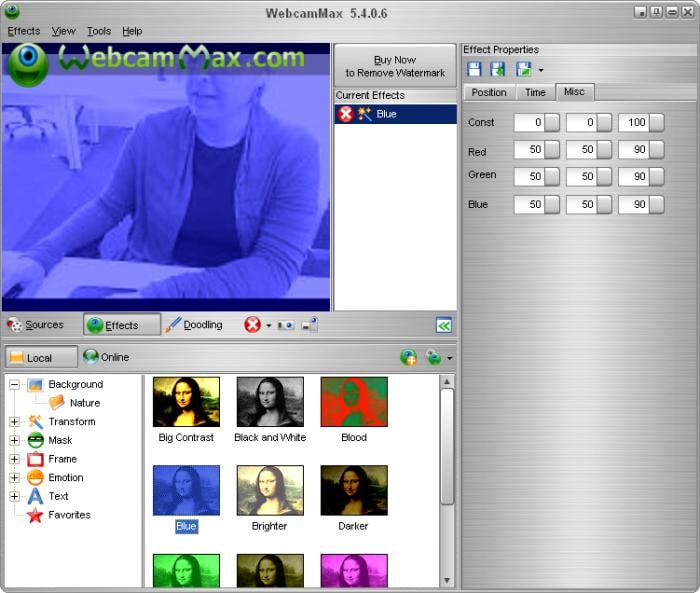Click the WebcamMax app icon in the title bar
This screenshot has height=593, width=700.
coord(12,12)
